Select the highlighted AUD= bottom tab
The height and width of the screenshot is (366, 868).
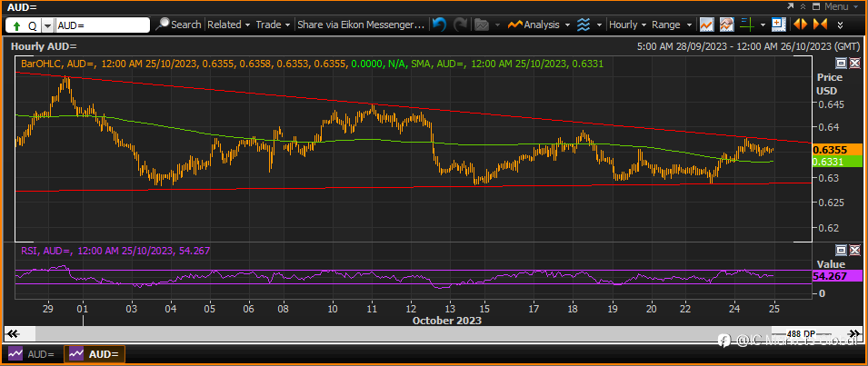click(95, 354)
